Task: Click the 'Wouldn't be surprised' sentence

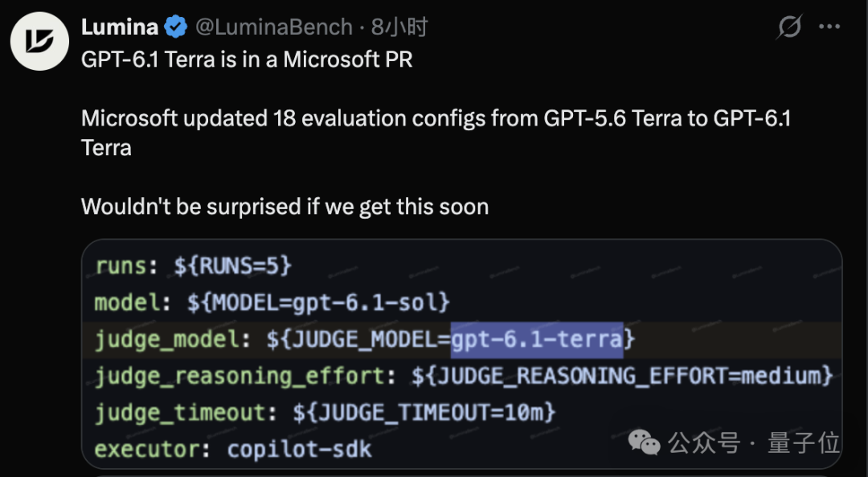Action: click(285, 207)
